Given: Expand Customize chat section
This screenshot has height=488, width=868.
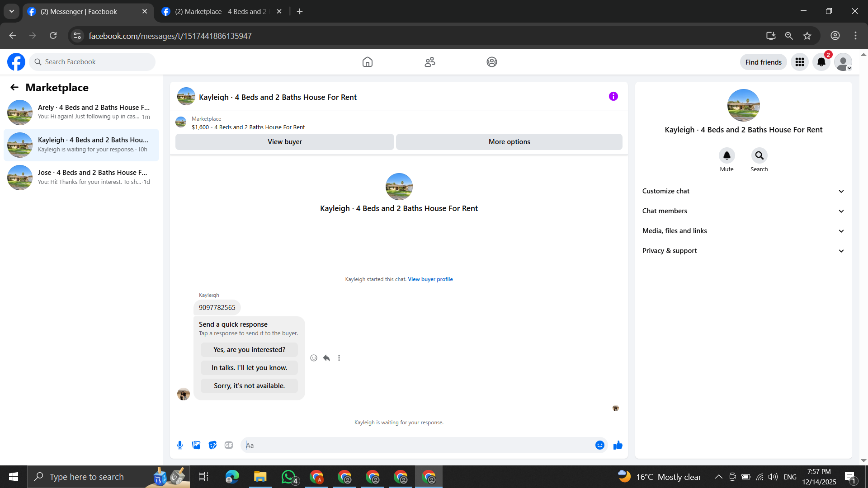Looking at the screenshot, I should click(x=743, y=191).
